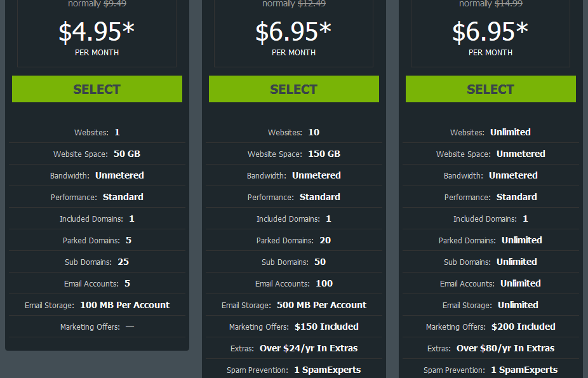Click Over $24/yr In Extras row

point(294,348)
